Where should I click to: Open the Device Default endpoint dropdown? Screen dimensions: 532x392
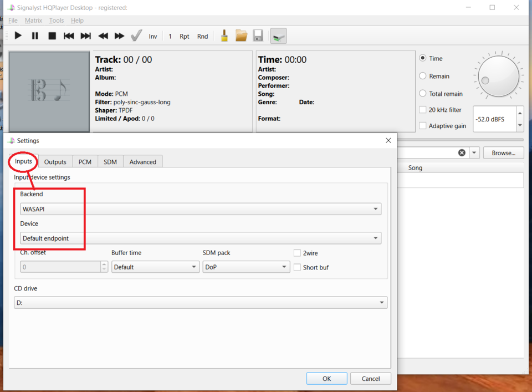pos(201,238)
